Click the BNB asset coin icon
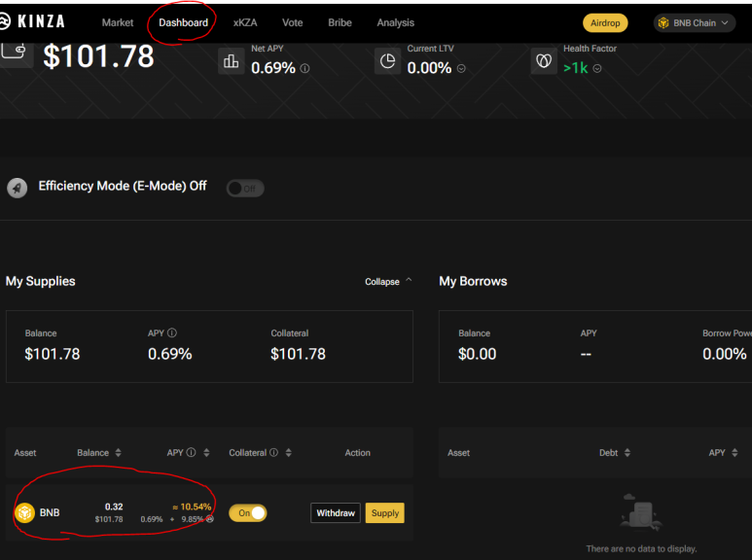This screenshot has height=560, width=752. [24, 512]
